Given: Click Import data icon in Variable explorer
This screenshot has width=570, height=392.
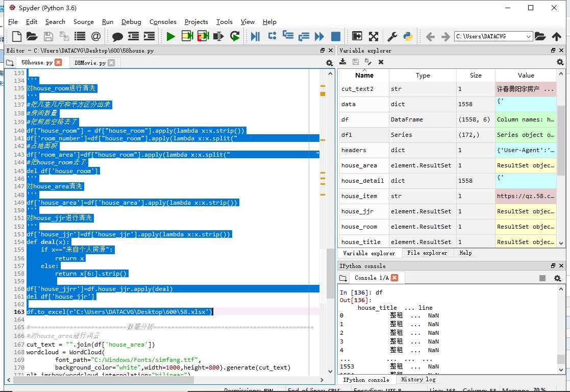Looking at the screenshot, I should pyautogui.click(x=343, y=62).
